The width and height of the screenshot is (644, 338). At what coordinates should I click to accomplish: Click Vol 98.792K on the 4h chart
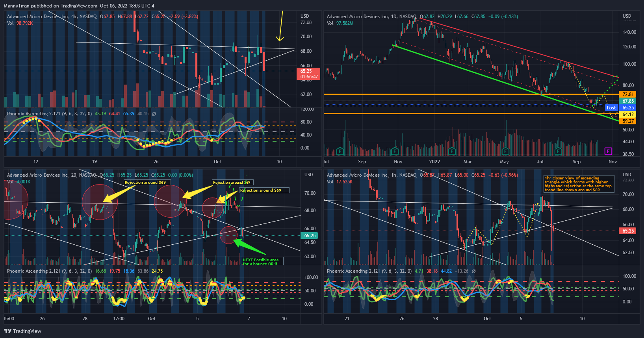click(20, 23)
